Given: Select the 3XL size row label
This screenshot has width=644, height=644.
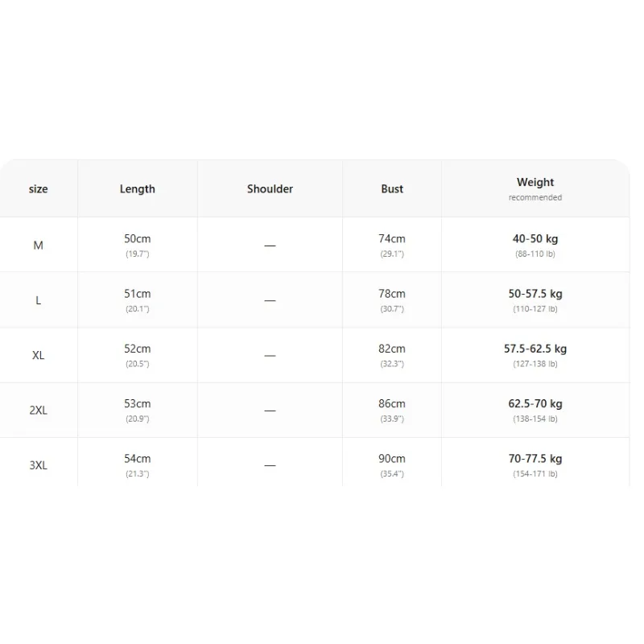Looking at the screenshot, I should 38,465.
